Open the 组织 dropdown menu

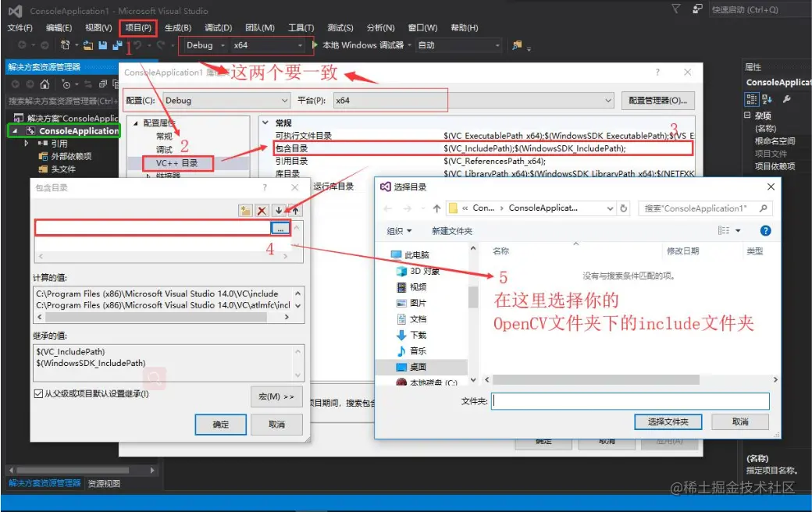(399, 231)
